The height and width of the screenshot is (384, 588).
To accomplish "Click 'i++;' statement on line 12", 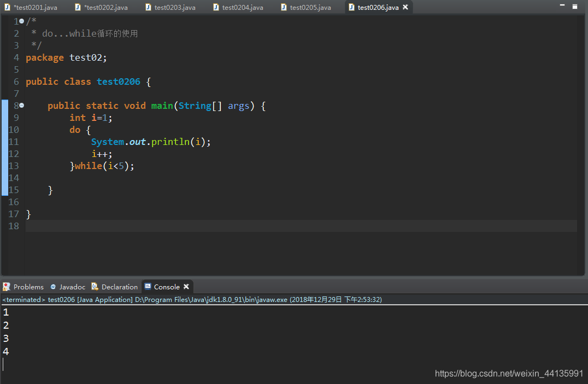I will pos(102,154).
